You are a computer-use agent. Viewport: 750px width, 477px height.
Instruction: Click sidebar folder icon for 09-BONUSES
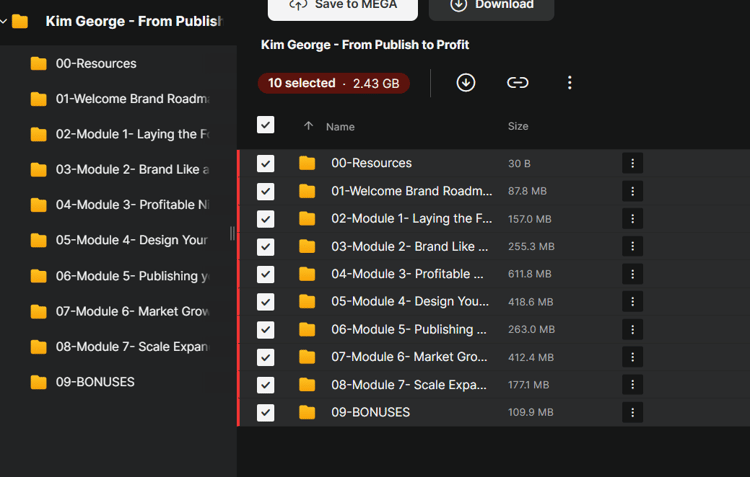pyautogui.click(x=39, y=382)
